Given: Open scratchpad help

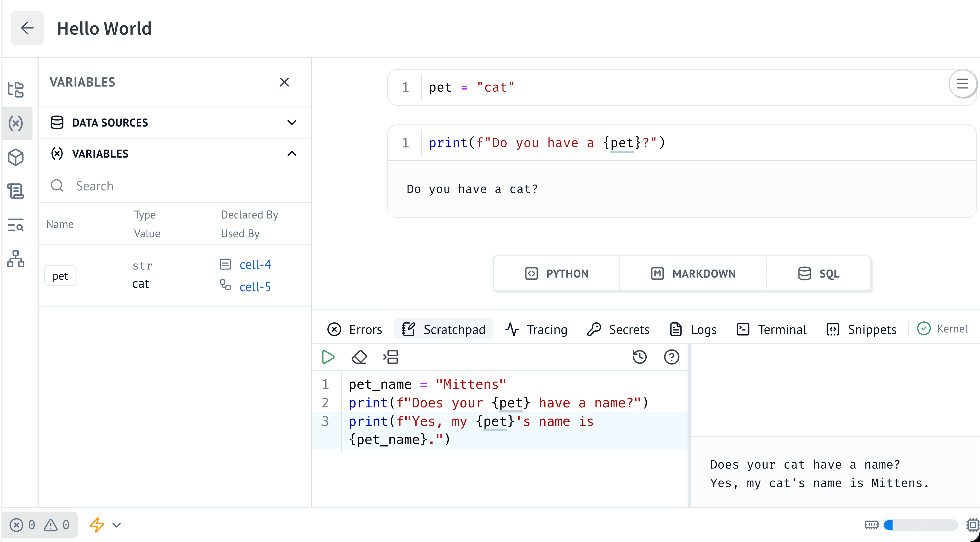Looking at the screenshot, I should (671, 357).
